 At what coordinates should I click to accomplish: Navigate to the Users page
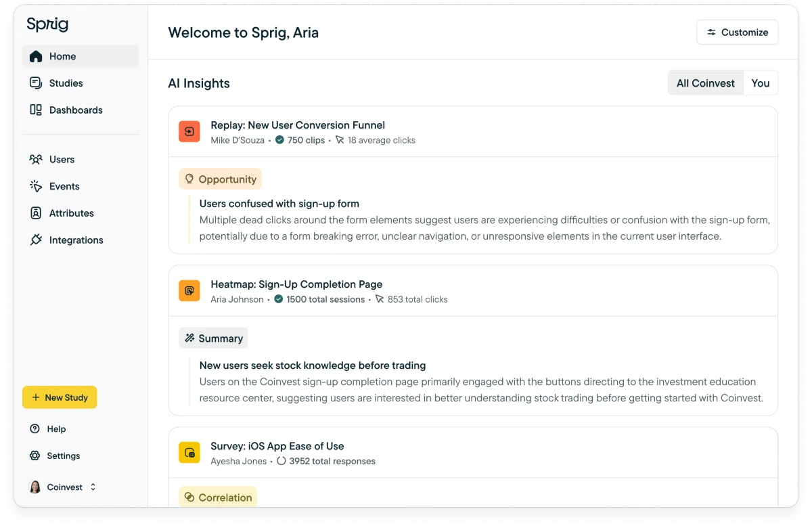62,160
